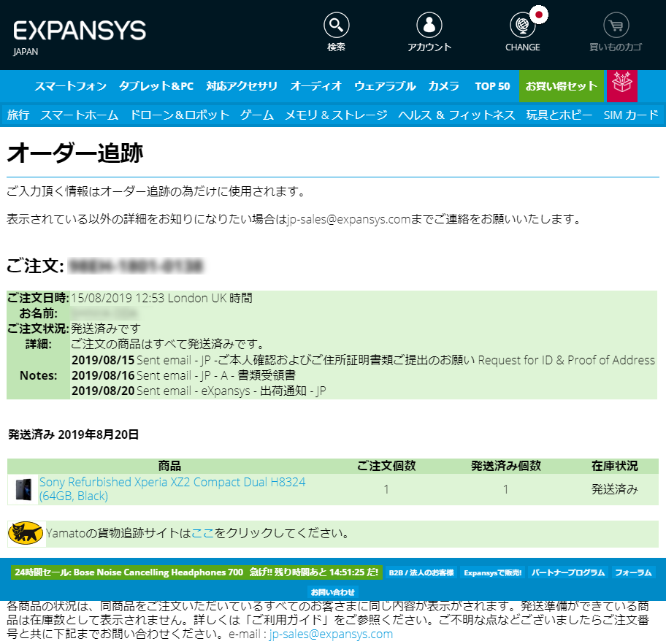Click the Xperia XZ2 product thumbnail
The image size is (666, 644).
pyautogui.click(x=23, y=489)
